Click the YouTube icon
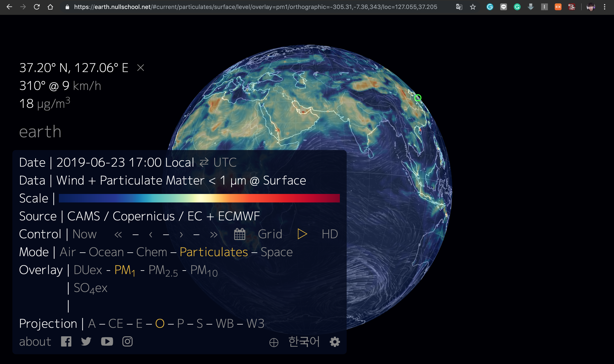This screenshot has height=364, width=614. click(107, 341)
